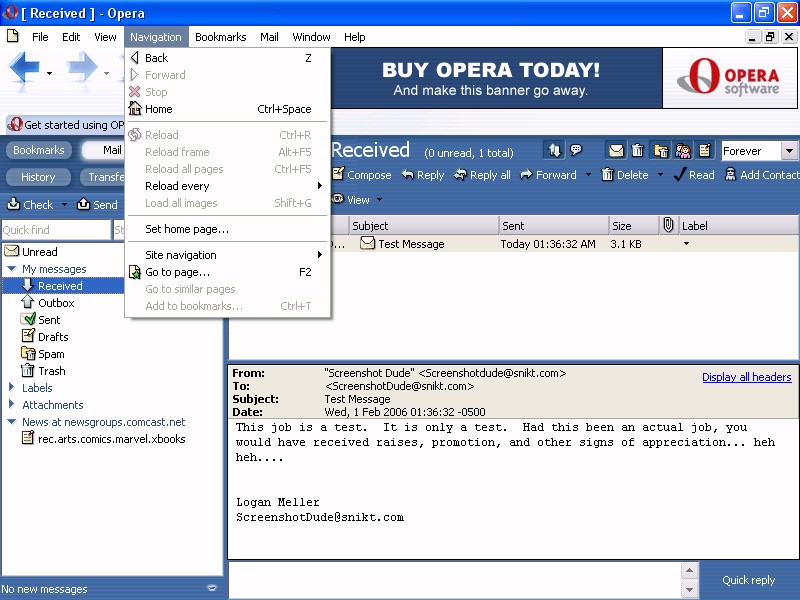Collapse the News at newsgroups.comcast.net section

pos(12,421)
